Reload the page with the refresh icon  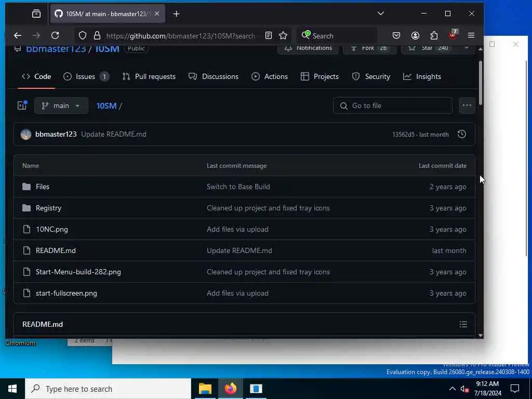coord(55,36)
